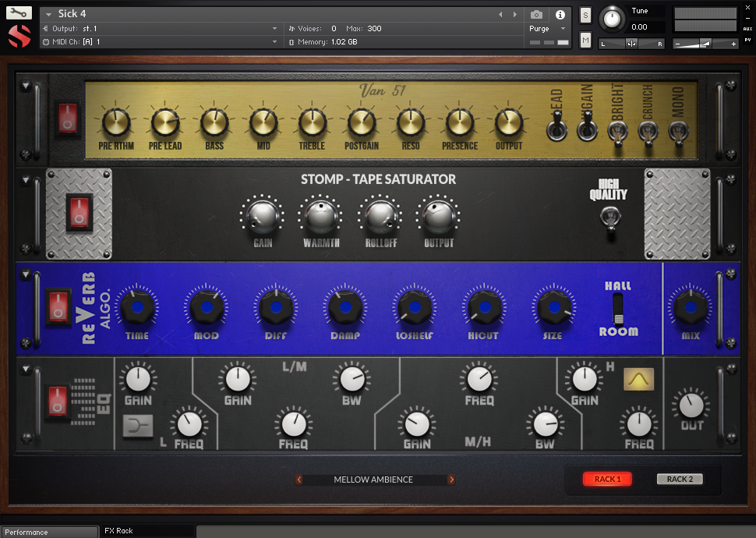The width and height of the screenshot is (756, 538).
Task: Switch to the Performance tab
Action: click(x=49, y=532)
